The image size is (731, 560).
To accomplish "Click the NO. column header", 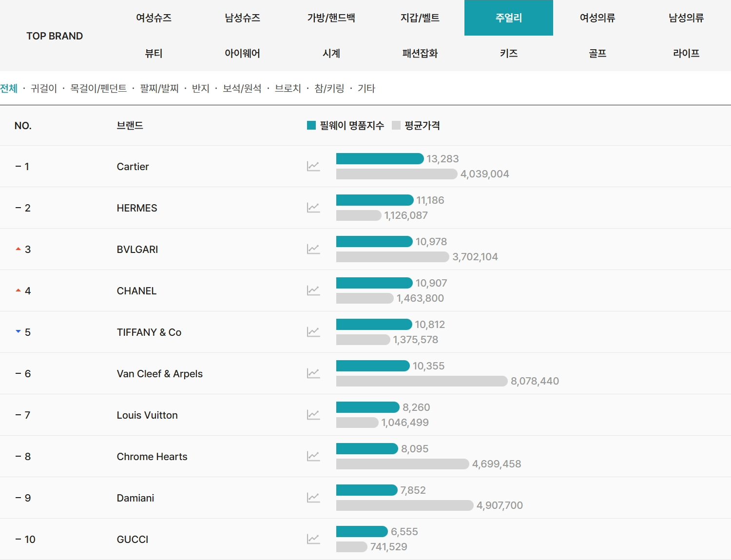I will [23, 126].
